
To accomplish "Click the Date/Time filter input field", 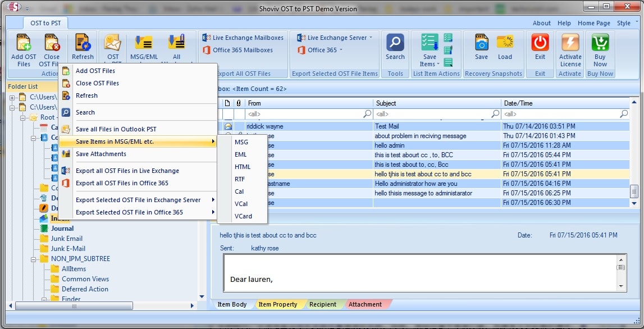I will click(565, 114).
